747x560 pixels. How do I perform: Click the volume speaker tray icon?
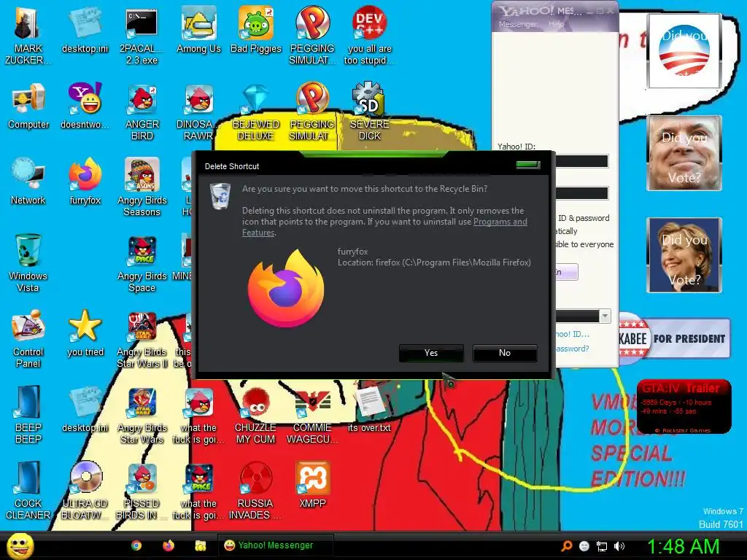click(619, 546)
